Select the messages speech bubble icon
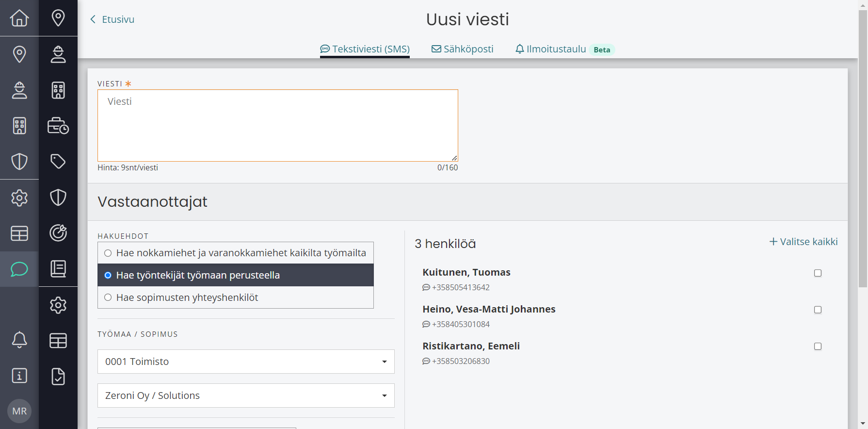This screenshot has height=429, width=868. pyautogui.click(x=19, y=269)
